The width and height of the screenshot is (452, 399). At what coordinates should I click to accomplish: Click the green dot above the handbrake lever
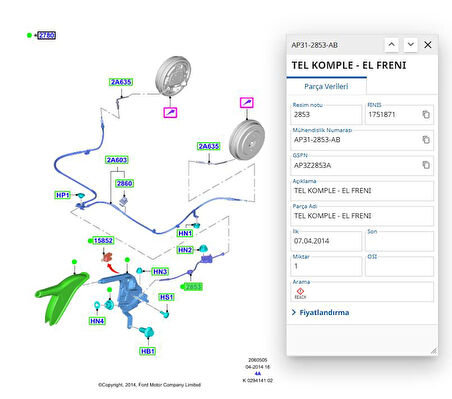coord(74,262)
